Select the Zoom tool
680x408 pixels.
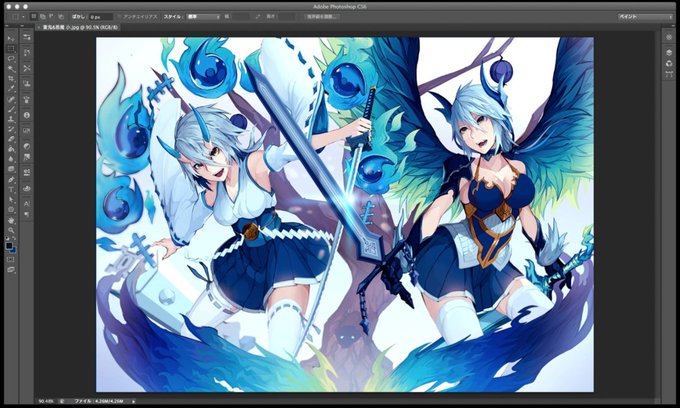pyautogui.click(x=11, y=230)
